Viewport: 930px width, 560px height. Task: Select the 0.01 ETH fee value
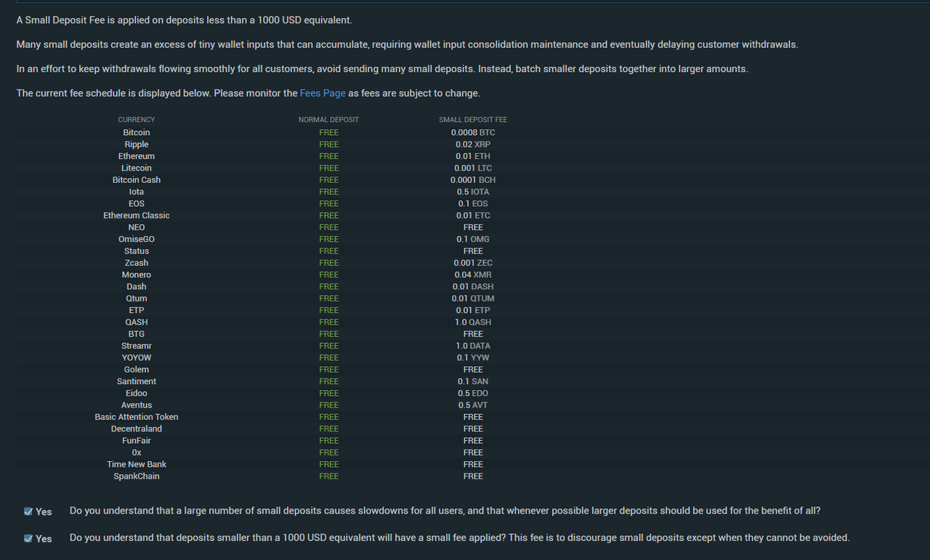click(473, 156)
